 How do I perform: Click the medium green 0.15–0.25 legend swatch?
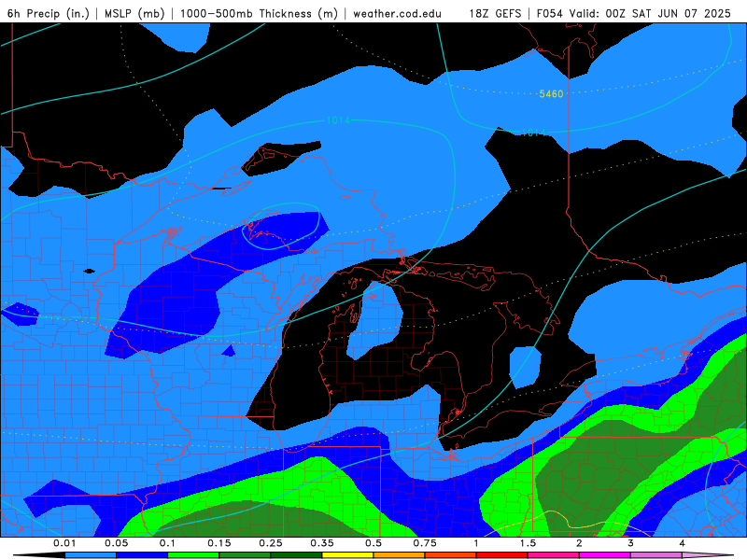(245, 555)
